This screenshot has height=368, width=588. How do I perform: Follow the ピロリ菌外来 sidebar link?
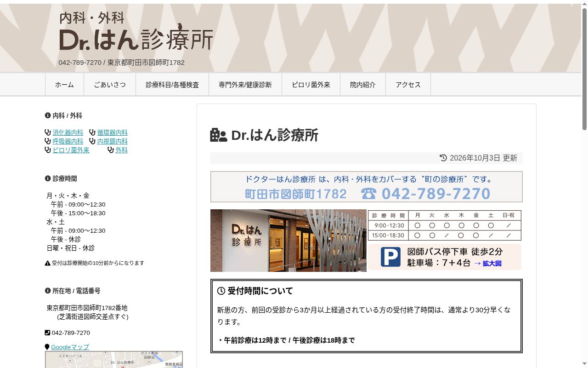click(71, 150)
